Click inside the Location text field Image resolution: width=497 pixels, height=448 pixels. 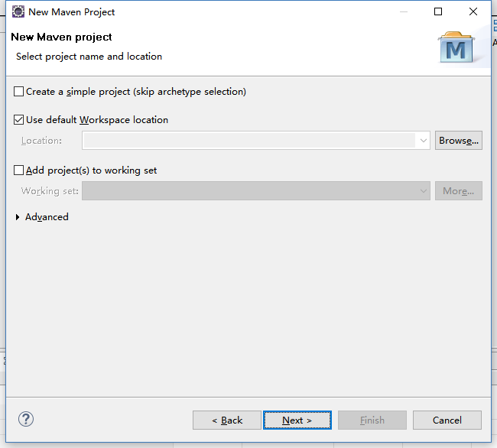tap(249, 141)
